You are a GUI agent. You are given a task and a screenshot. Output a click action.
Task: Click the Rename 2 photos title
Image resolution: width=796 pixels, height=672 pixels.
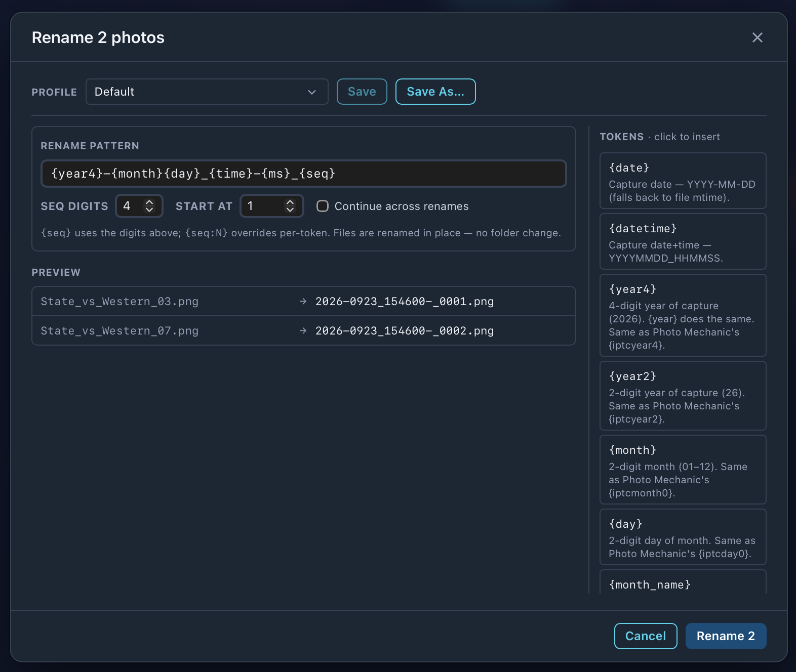[98, 37]
